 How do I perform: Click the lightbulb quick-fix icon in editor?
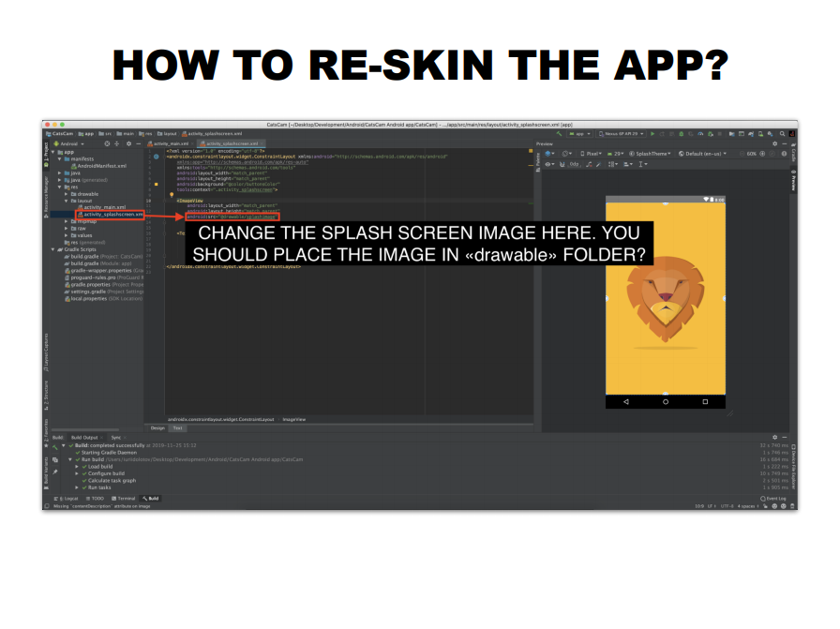[x=172, y=195]
